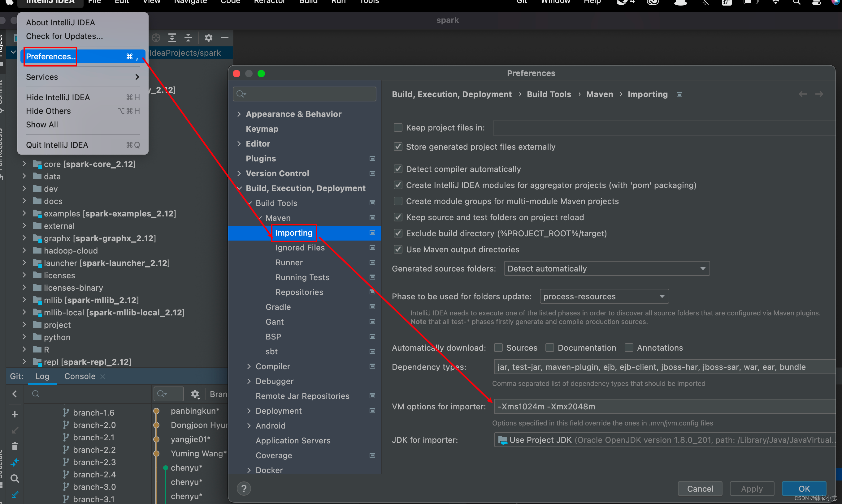
Task: Select the About IntelliJ IDEA menu item
Action: (x=61, y=22)
